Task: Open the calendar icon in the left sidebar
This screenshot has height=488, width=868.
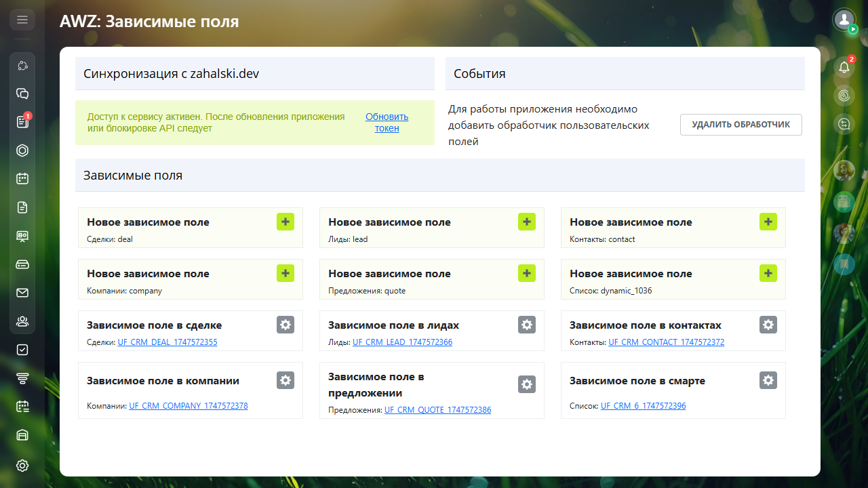Action: [22, 179]
